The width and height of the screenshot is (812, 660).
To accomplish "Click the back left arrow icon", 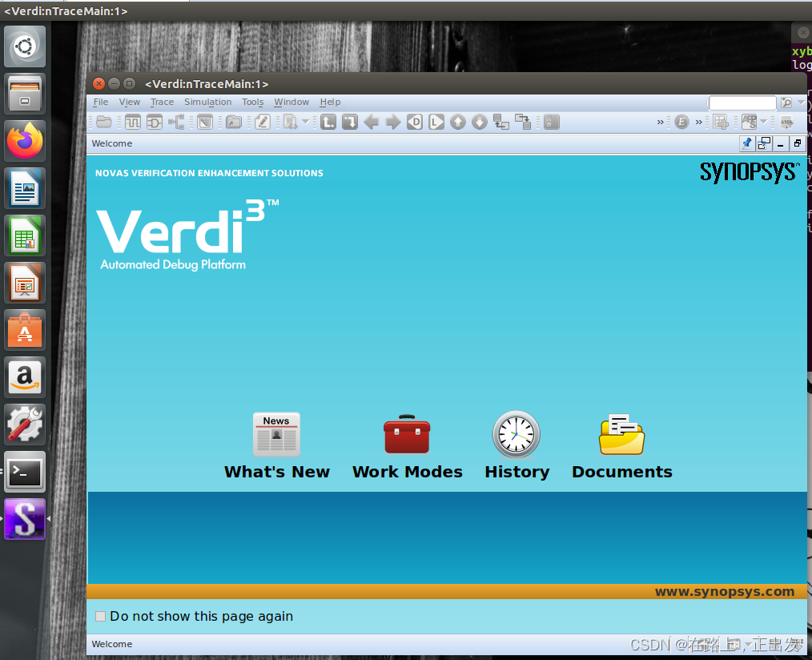I will [x=372, y=123].
